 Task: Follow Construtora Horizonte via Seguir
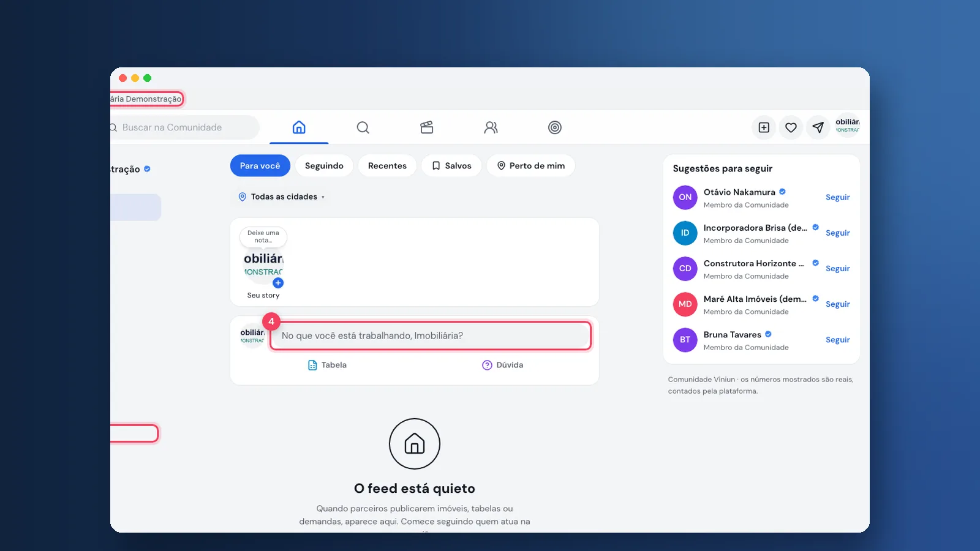tap(837, 268)
